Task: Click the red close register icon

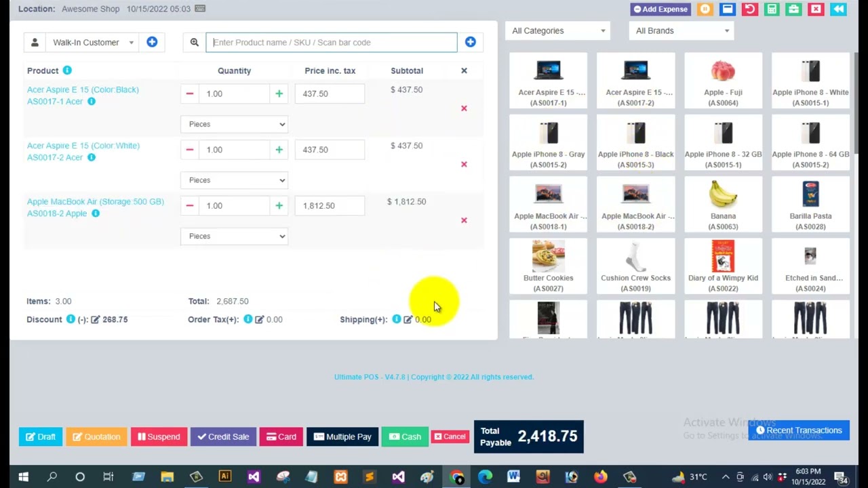Action: coord(816,9)
